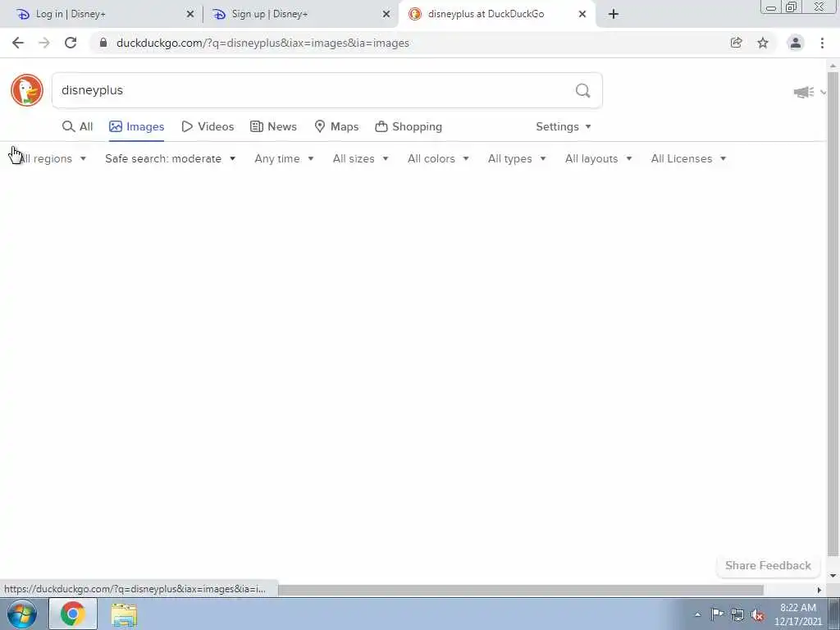Viewport: 840px width, 630px height.
Task: Open the Safe search: moderate dropdown
Action: pos(171,158)
